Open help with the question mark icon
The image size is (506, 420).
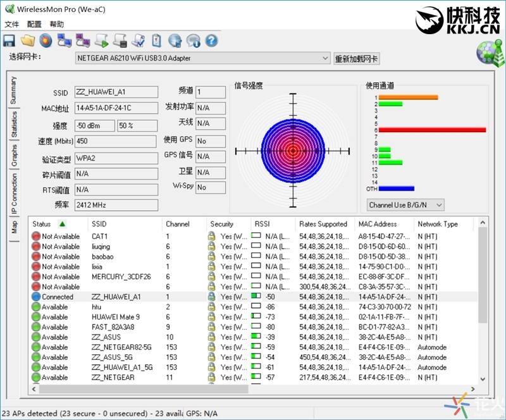pyautogui.click(x=212, y=40)
